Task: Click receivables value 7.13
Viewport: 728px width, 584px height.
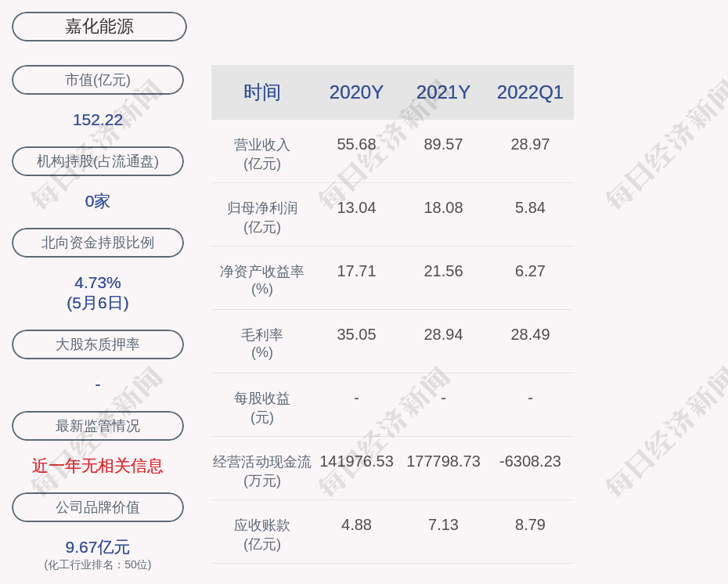Action: [x=443, y=525]
